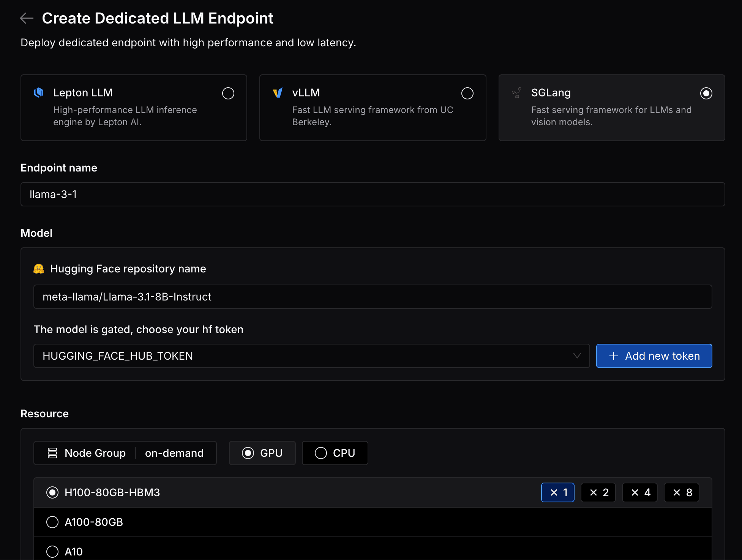Click the Lepton LLM logo icon

coord(39,93)
